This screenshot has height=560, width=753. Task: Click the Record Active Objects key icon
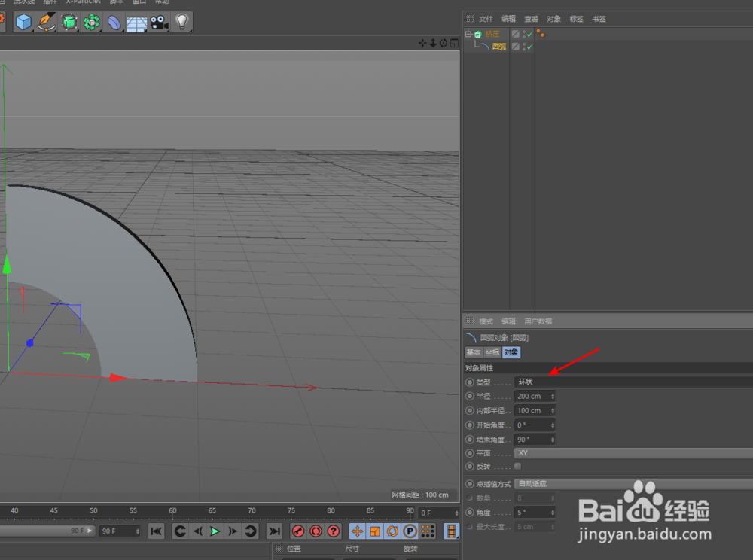point(298,531)
